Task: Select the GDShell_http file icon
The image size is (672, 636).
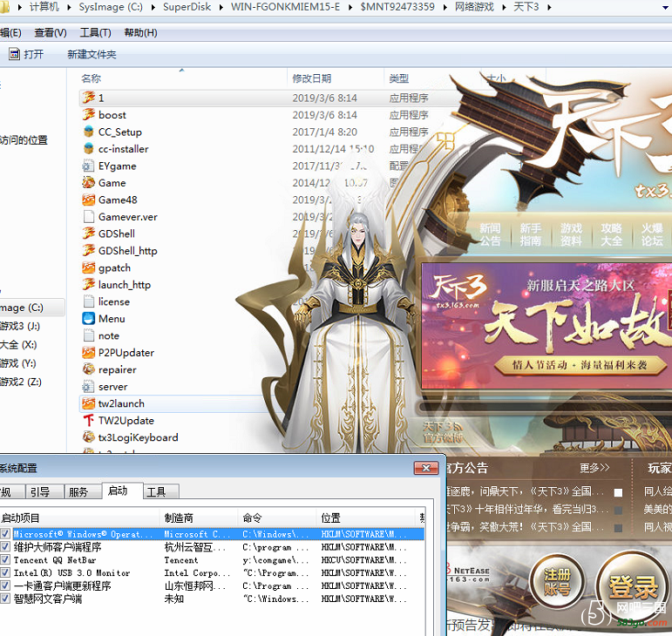Action: (89, 251)
